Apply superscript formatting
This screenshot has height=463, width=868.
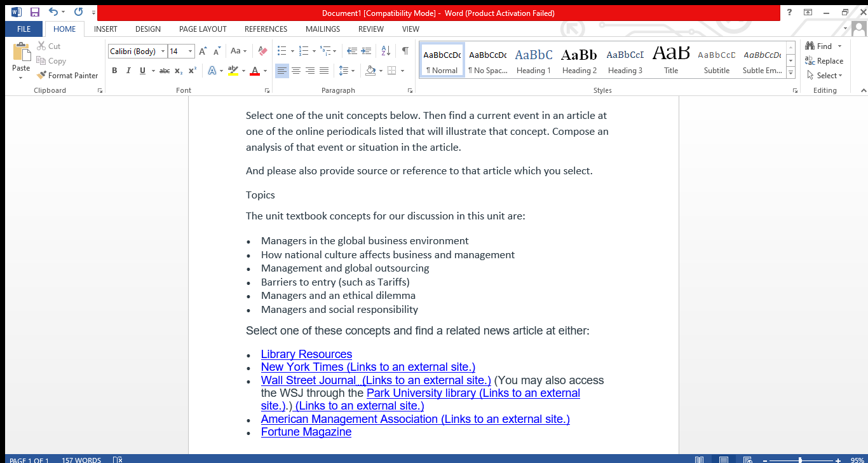pos(192,71)
